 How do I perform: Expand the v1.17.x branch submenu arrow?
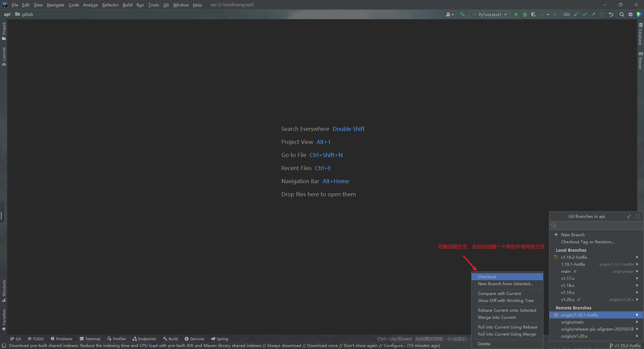click(637, 278)
